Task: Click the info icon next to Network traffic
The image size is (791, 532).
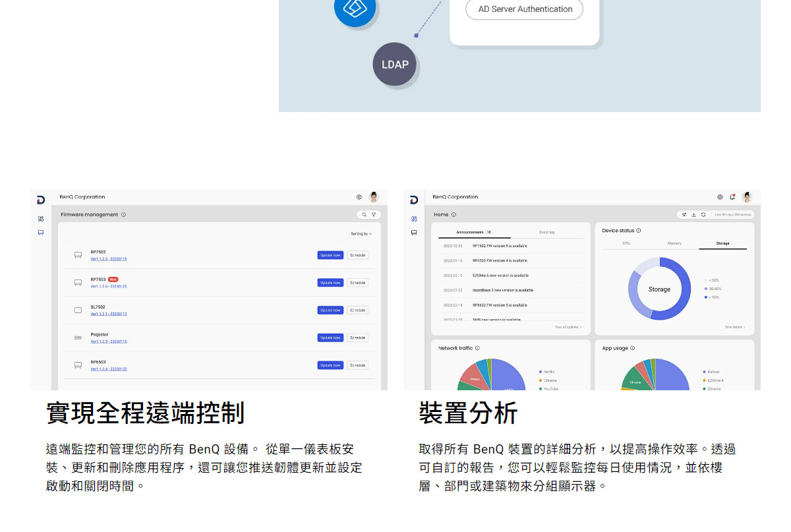Action: (x=477, y=348)
